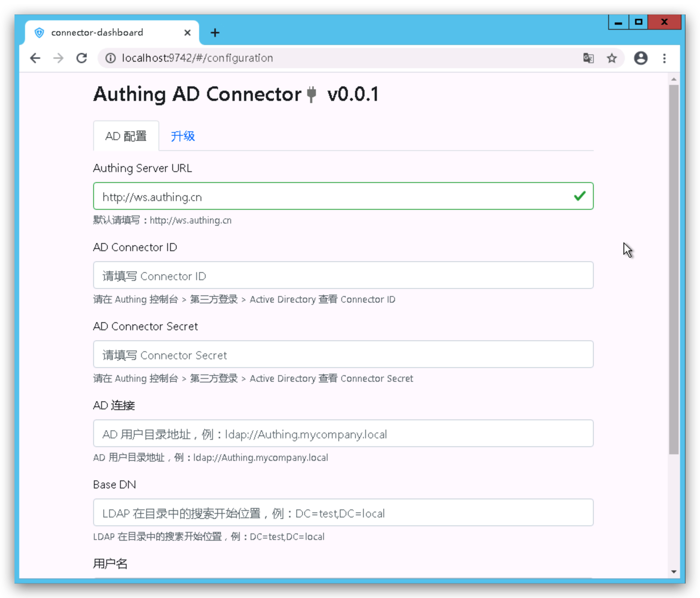
Task: Open Chrome three-dot menu
Action: pos(664,58)
